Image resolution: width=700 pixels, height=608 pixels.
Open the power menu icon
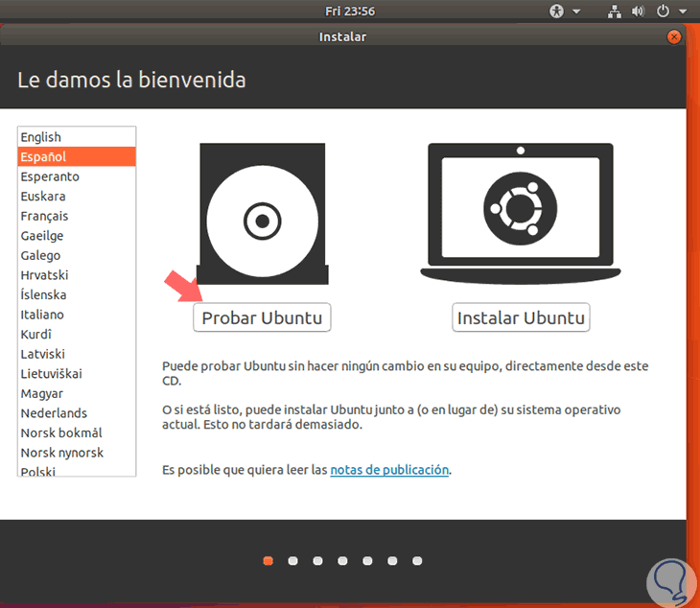[x=663, y=11]
